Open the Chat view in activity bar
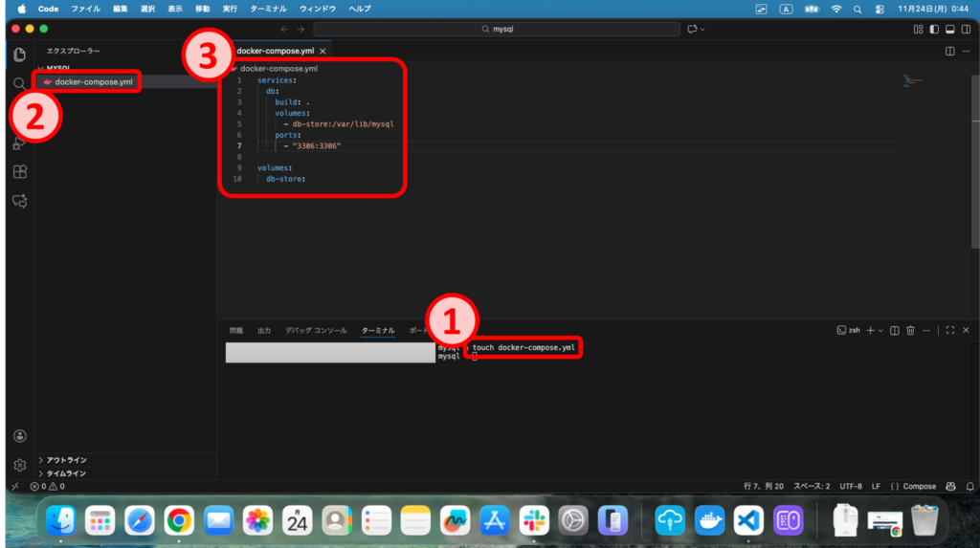 point(19,202)
